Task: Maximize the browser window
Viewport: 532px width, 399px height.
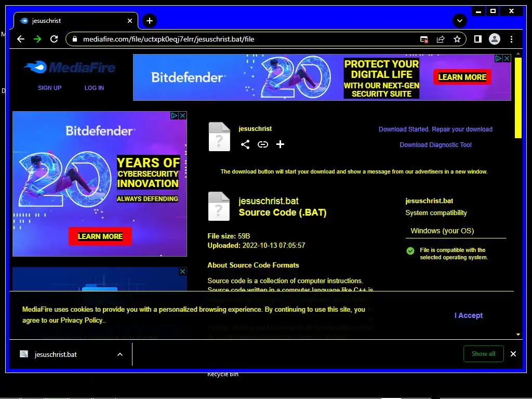Action: [493, 11]
